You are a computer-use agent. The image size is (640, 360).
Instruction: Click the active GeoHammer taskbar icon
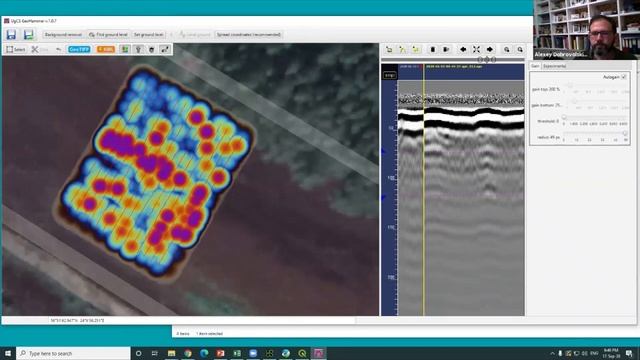(318, 353)
